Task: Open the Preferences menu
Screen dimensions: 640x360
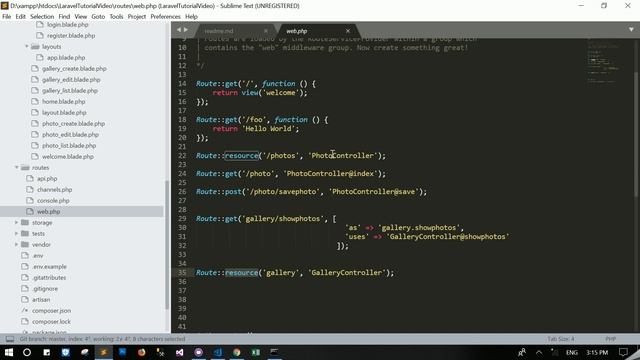Action: 165,16
